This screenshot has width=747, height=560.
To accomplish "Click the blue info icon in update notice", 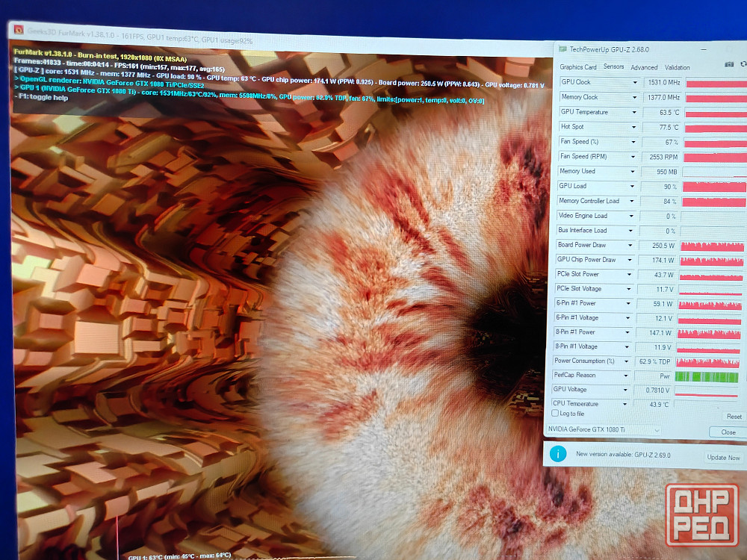I will tap(557, 454).
